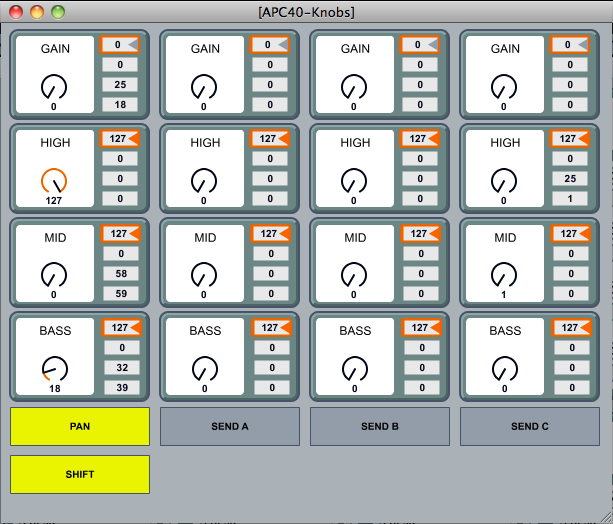Select number box showing 18 in first GAIN module
The width and height of the screenshot is (613, 524).
coord(120,104)
